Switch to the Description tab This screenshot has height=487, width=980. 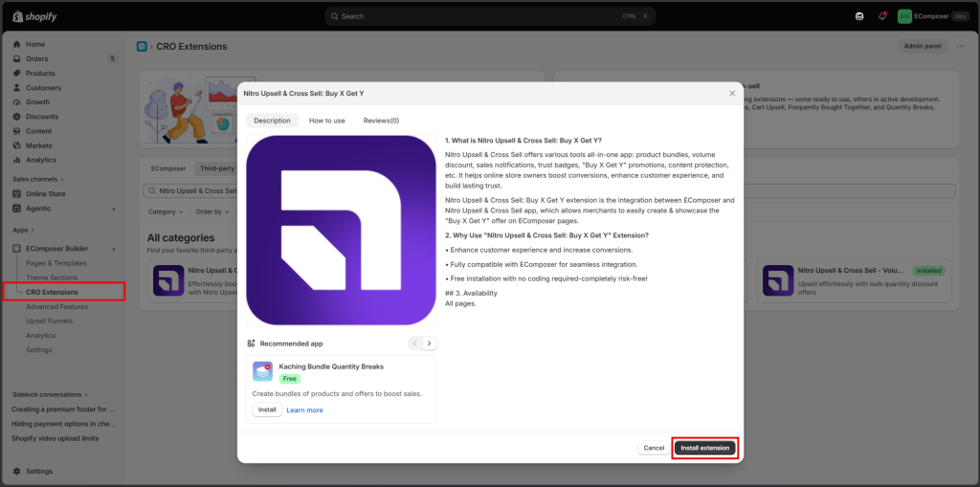272,121
